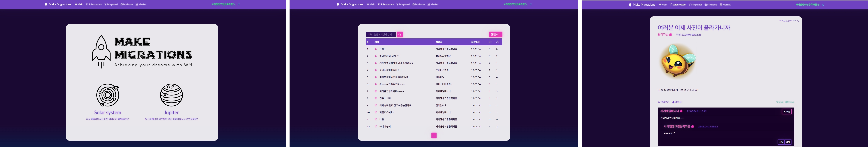Click the 작성일자 column header
The image size is (868, 147).
point(475,42)
